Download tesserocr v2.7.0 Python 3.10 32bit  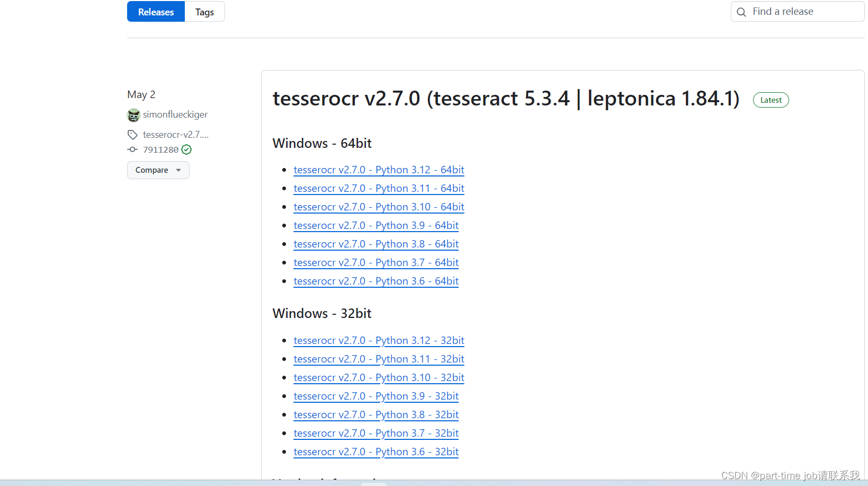(379, 377)
